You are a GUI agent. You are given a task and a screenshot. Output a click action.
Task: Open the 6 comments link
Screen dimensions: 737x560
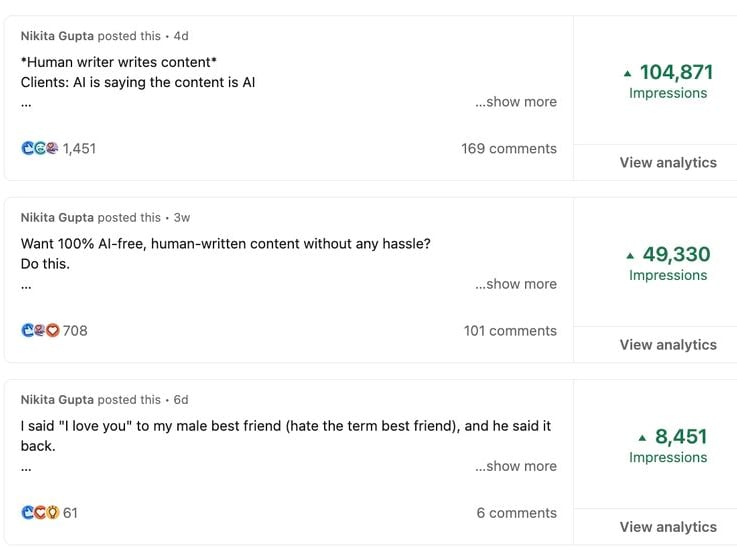[517, 513]
